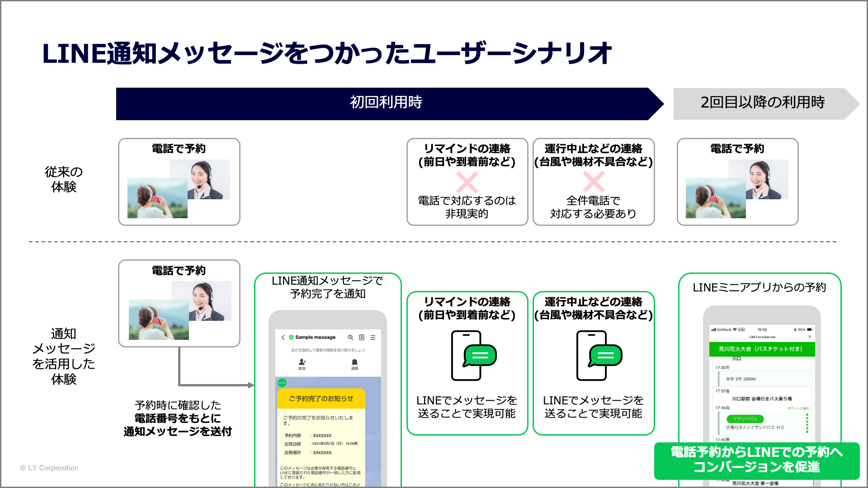Click the note list icon in the chat header
This screenshot has width=868, height=488.
pyautogui.click(x=362, y=338)
